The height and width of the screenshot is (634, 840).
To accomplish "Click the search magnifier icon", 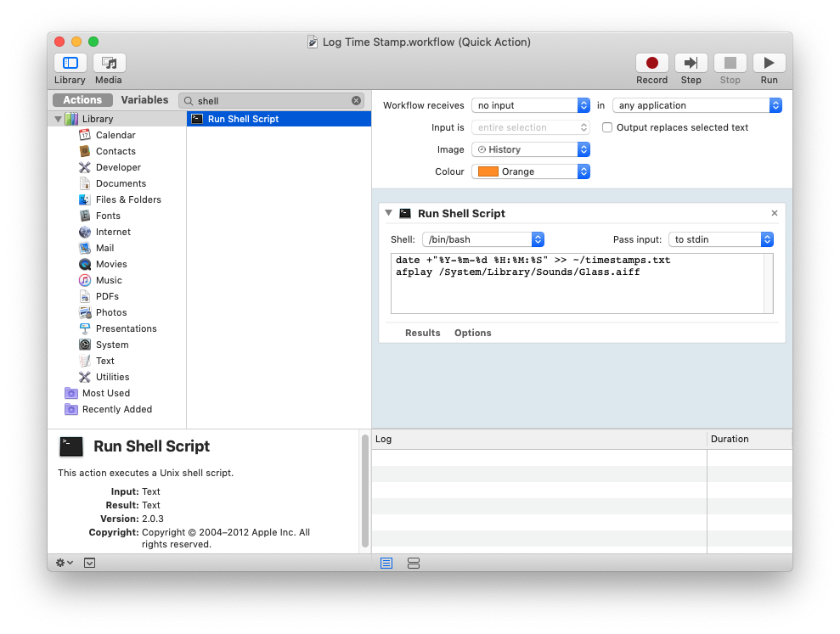I will pos(189,101).
